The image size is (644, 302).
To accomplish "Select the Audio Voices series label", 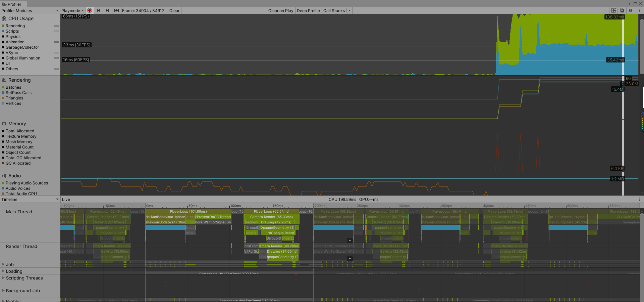I will coord(18,188).
